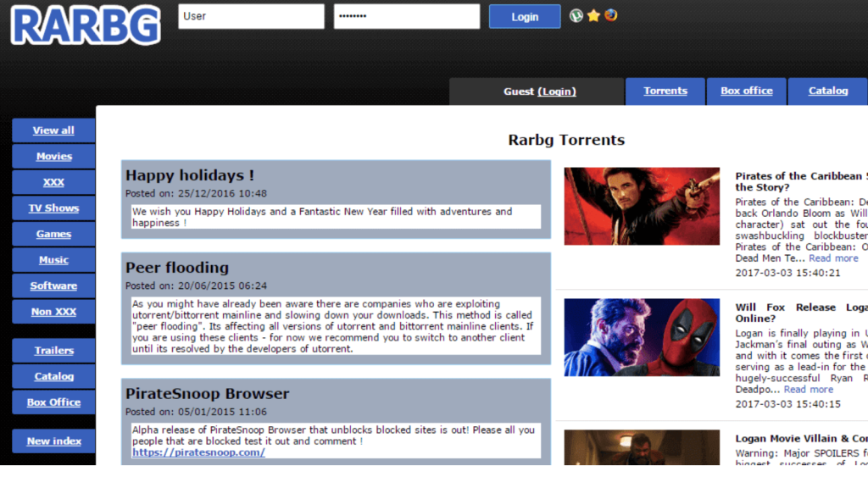
Task: Switch to the Box office tab
Action: click(x=746, y=91)
